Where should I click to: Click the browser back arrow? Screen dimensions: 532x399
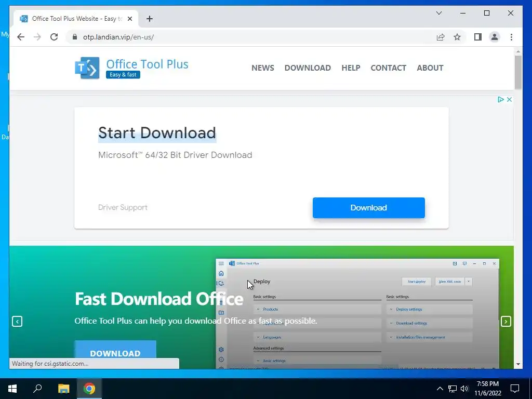coord(21,37)
